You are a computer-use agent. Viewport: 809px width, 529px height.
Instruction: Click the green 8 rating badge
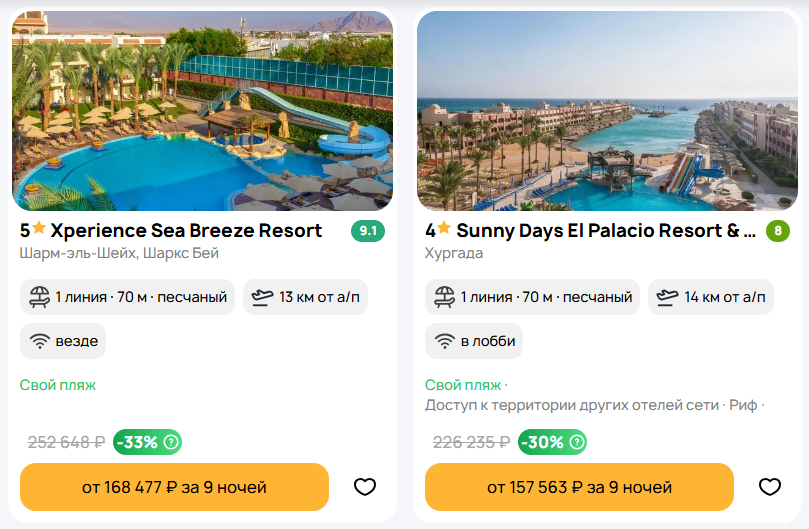(x=777, y=231)
